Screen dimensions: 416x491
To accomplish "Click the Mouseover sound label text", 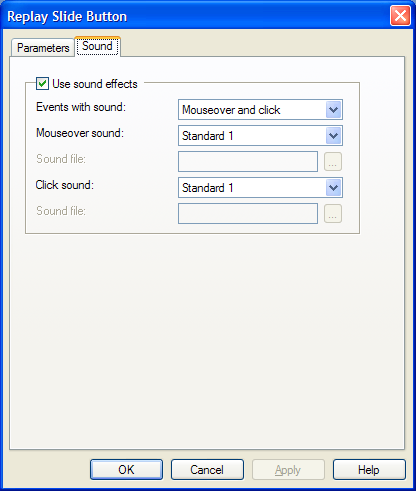I will click(x=80, y=133).
